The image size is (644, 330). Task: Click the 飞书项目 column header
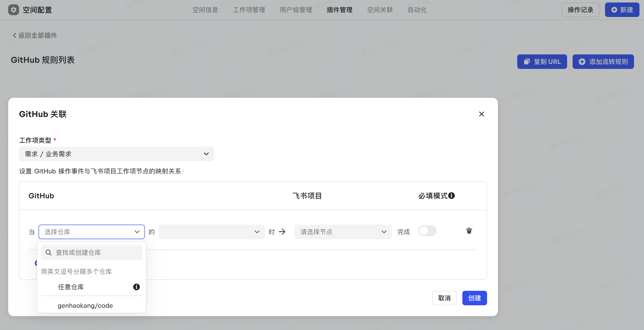(307, 196)
